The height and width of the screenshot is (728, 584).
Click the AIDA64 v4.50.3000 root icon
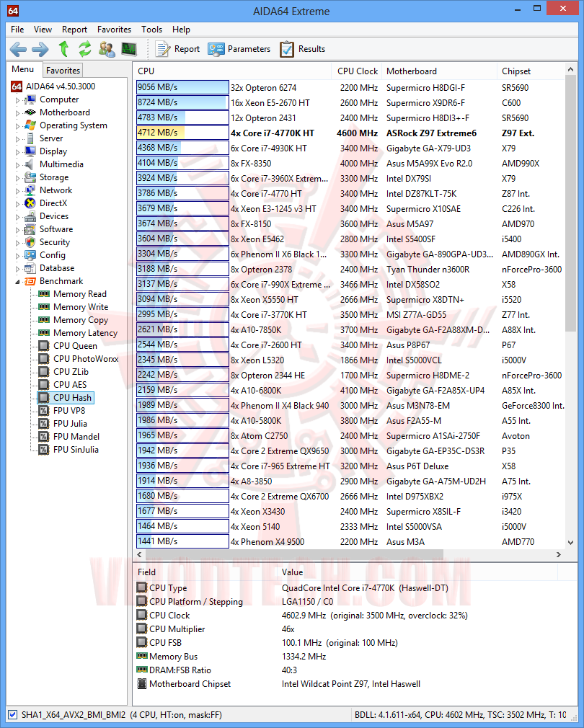pos(17,86)
